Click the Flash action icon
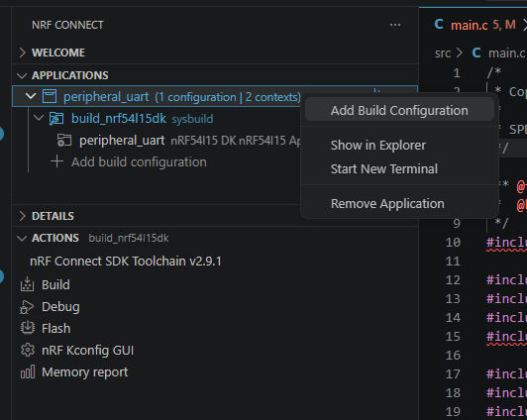The width and height of the screenshot is (527, 420). click(x=28, y=328)
